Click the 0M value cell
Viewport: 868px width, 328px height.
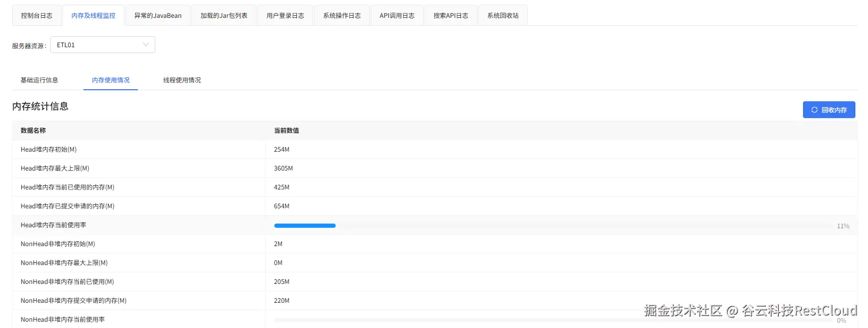561,263
